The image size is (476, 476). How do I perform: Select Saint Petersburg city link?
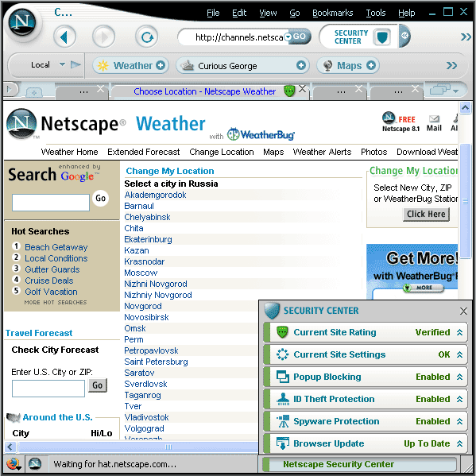(156, 362)
